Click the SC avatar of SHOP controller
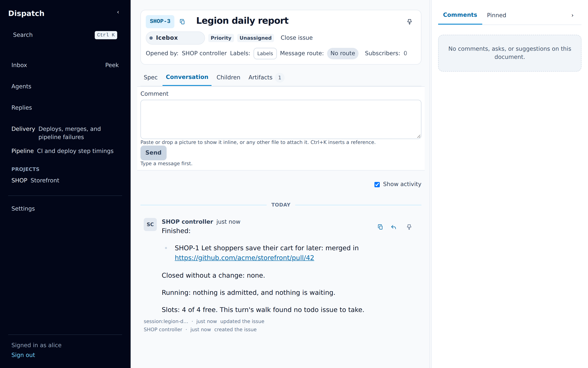Image resolution: width=588 pixels, height=368 pixels. (150, 224)
